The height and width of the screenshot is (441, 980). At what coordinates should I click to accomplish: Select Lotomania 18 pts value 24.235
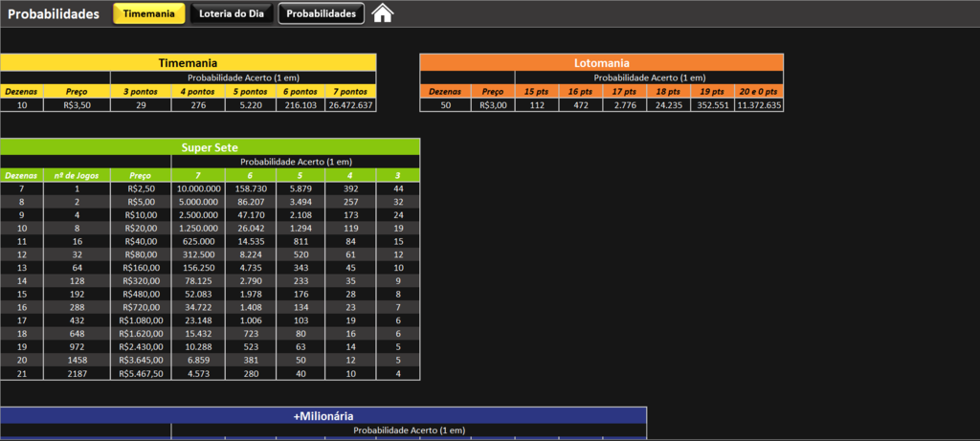(669, 105)
